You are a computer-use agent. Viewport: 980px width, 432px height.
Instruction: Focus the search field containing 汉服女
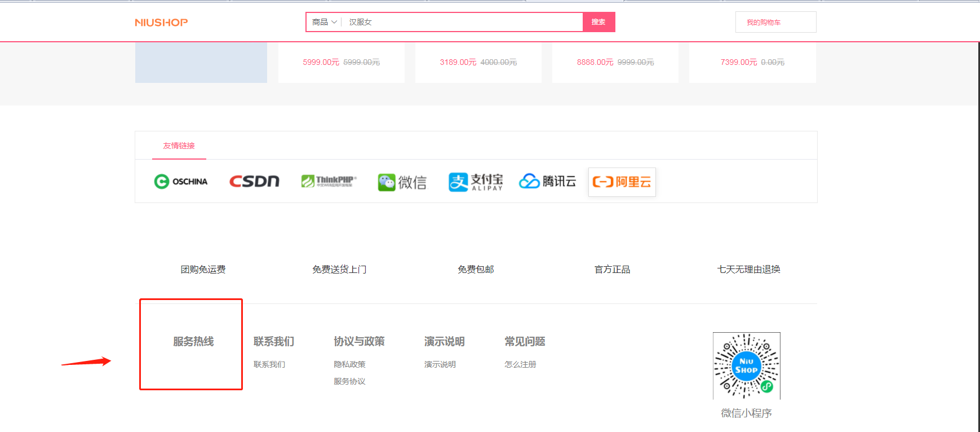click(462, 22)
